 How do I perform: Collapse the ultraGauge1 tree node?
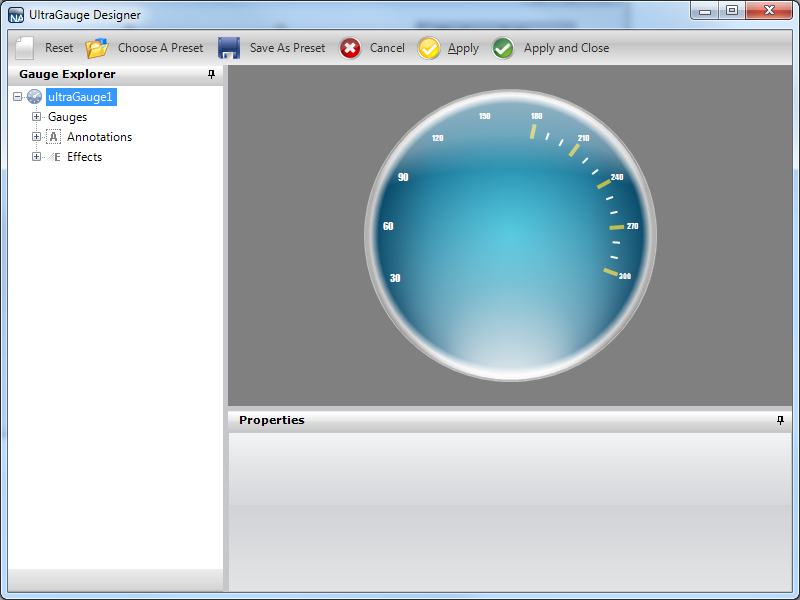click(x=18, y=97)
